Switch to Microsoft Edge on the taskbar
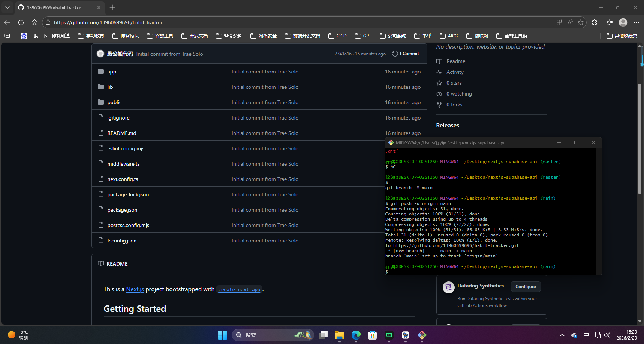The image size is (644, 344). click(x=356, y=335)
